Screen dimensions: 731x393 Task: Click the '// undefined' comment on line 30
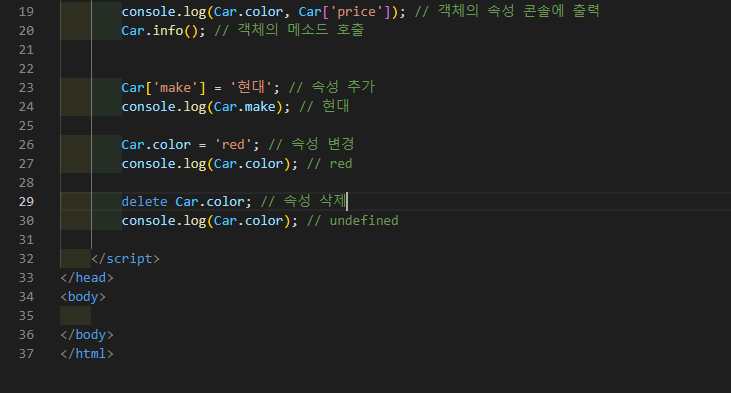coord(352,221)
